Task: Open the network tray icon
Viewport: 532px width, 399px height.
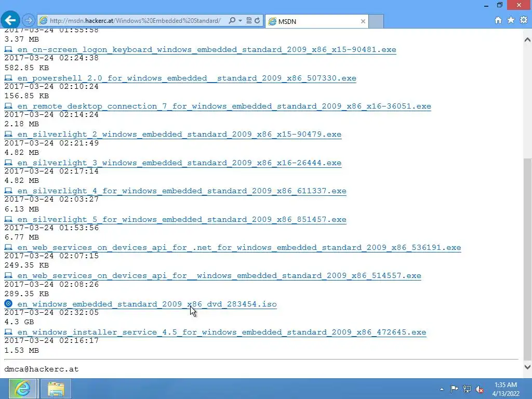Action: [x=467, y=389]
